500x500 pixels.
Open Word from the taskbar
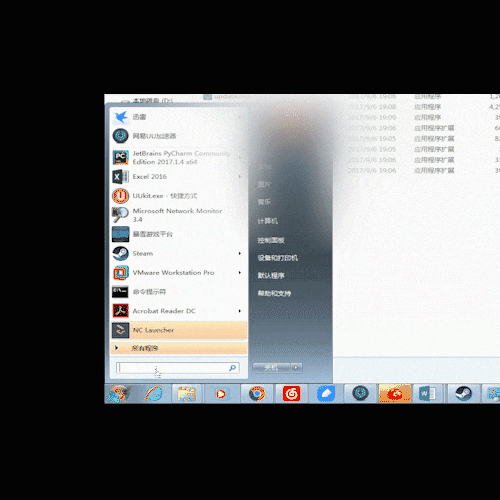click(x=428, y=394)
